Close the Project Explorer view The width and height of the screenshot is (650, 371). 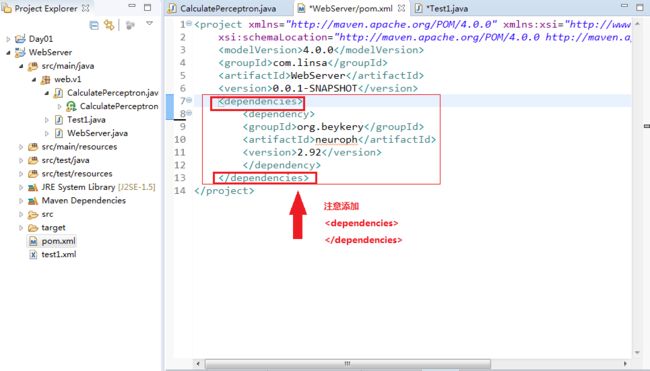tap(86, 8)
